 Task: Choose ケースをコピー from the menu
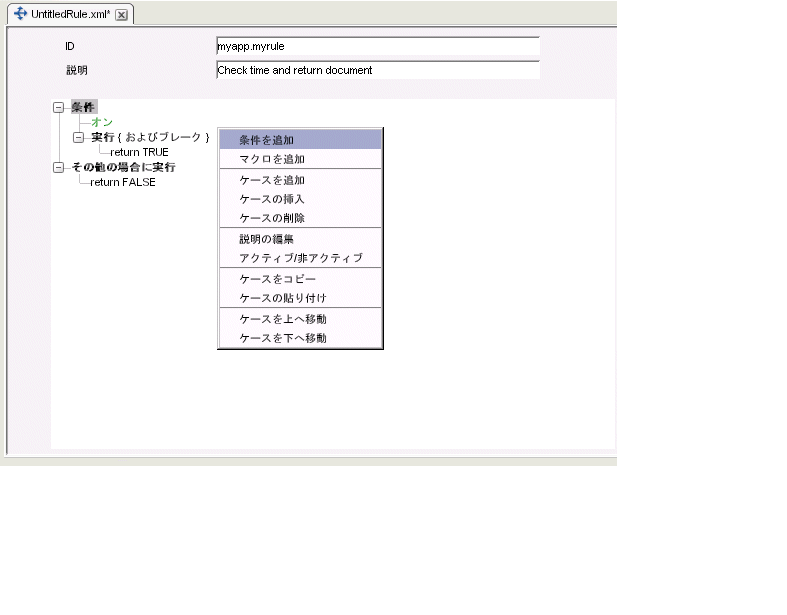click(x=300, y=279)
